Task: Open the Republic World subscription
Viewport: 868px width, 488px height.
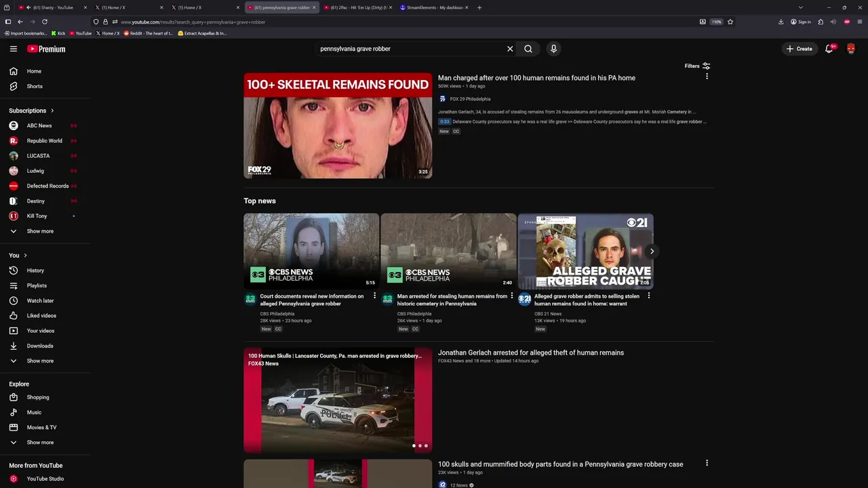Action: (45, 141)
